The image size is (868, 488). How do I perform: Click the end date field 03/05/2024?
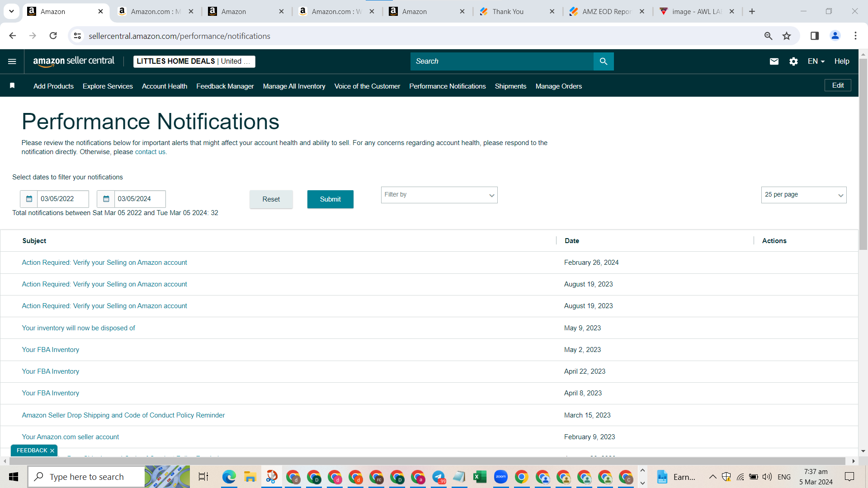[x=140, y=199]
